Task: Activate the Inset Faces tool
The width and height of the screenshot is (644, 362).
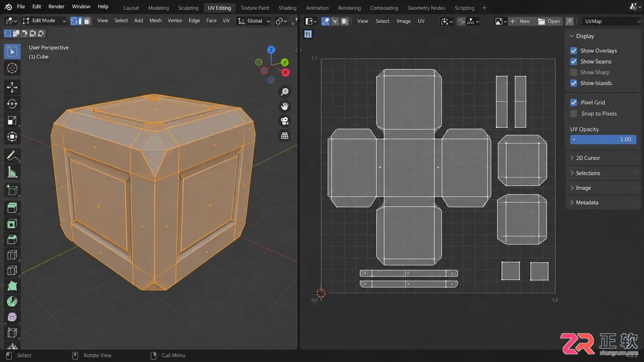Action: click(x=12, y=223)
